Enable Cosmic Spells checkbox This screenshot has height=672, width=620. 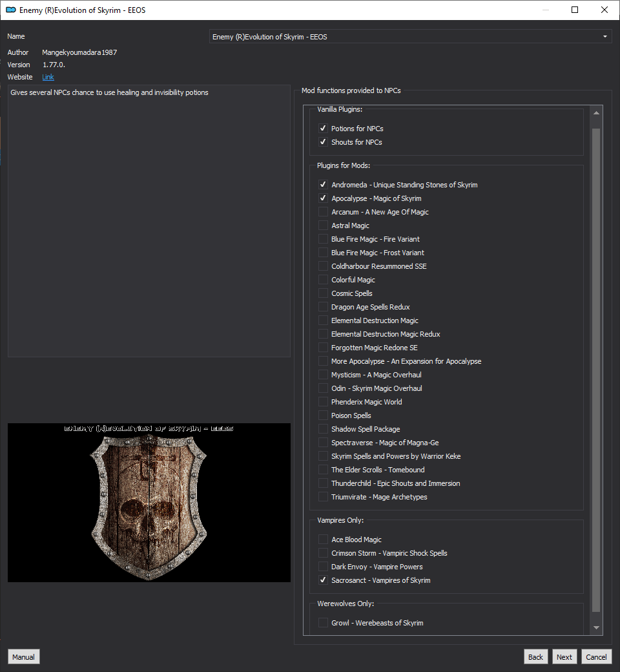click(x=323, y=293)
